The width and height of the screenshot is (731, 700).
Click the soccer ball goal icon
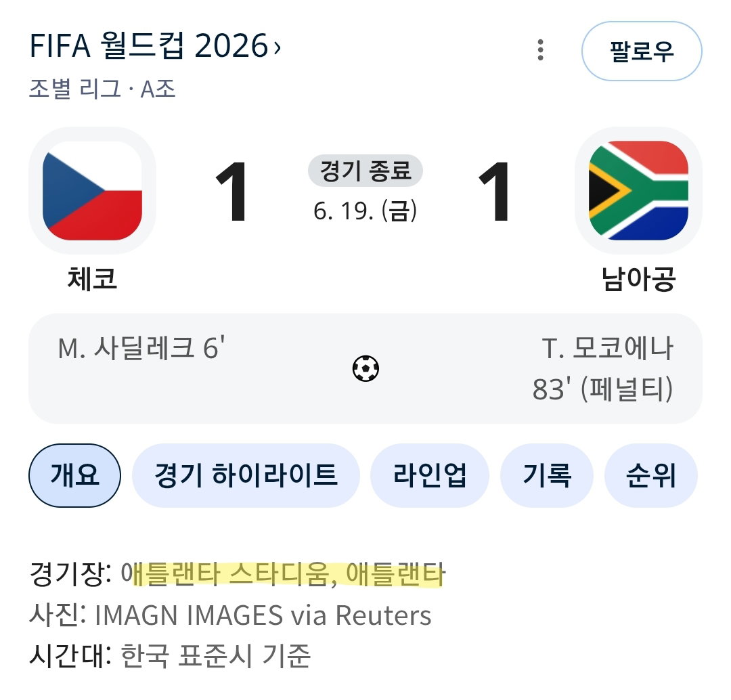click(x=365, y=368)
